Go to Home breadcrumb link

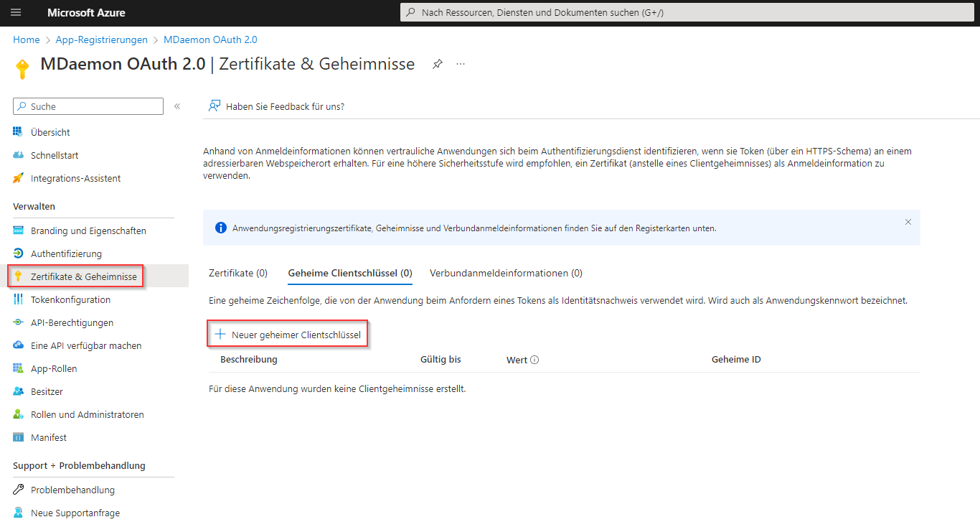pos(26,39)
